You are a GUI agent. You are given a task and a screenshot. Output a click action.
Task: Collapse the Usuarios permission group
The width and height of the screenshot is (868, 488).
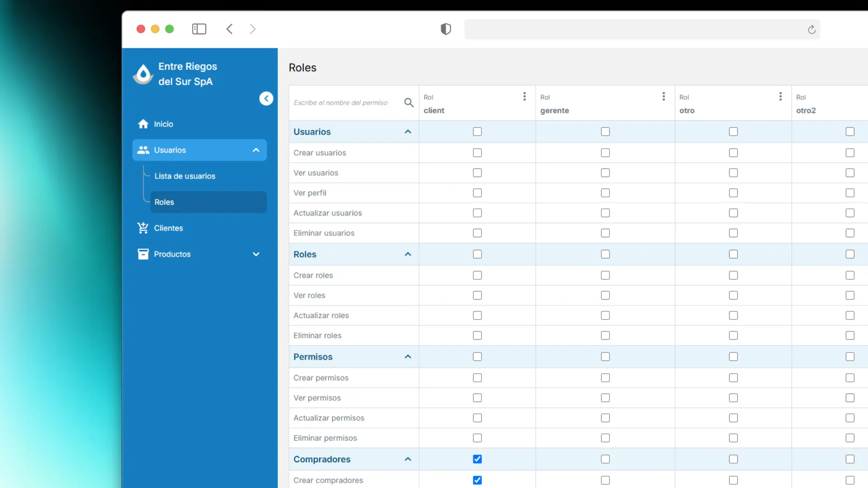(408, 131)
